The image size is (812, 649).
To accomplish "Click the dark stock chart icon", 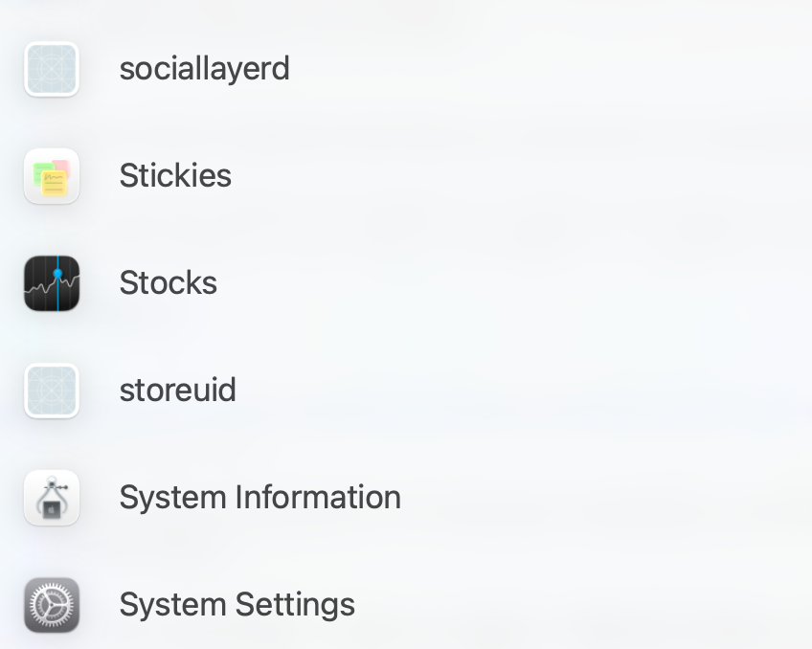I will pyautogui.click(x=52, y=283).
